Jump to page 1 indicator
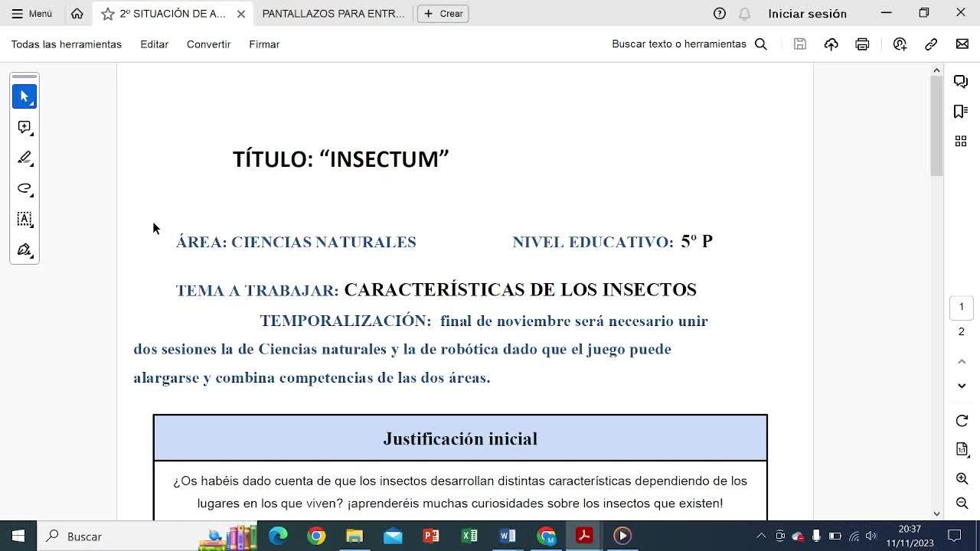Screen dimensions: 980x551 coord(962,307)
